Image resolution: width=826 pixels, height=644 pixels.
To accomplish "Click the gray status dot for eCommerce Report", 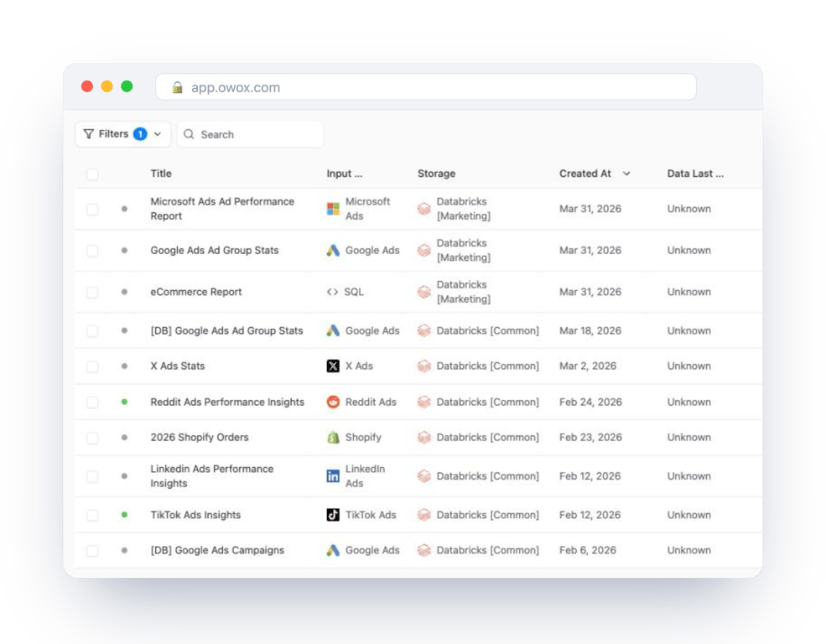I will (124, 292).
